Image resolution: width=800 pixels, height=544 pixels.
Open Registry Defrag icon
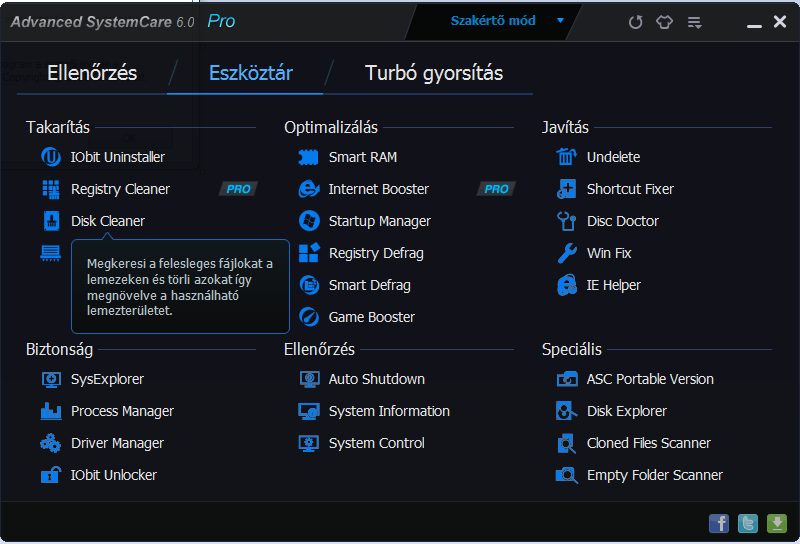(309, 253)
